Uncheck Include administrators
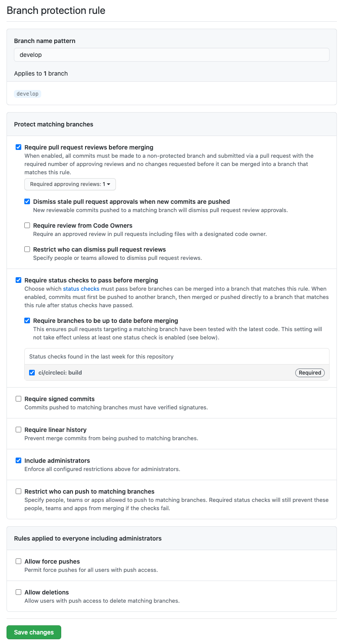The height and width of the screenshot is (644, 343). click(x=18, y=461)
